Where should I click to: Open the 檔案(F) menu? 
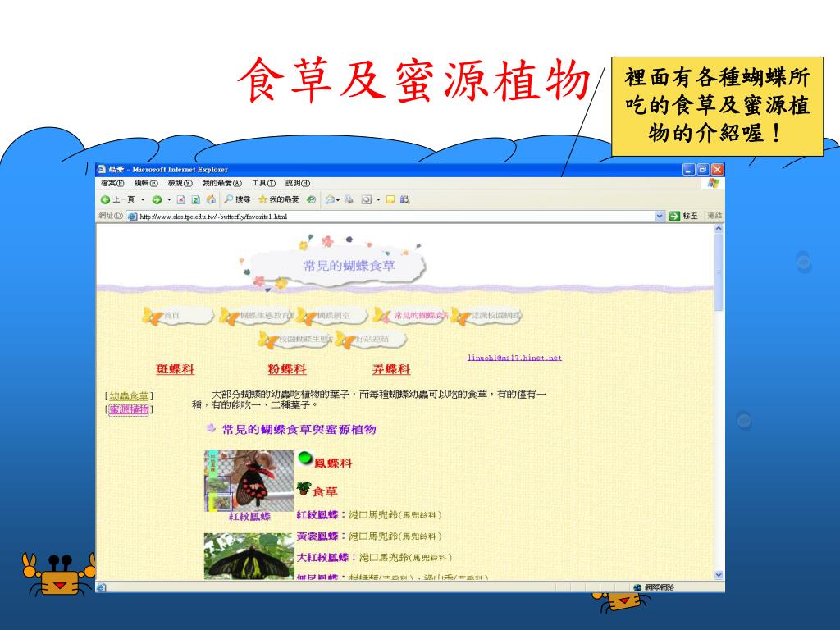point(112,183)
